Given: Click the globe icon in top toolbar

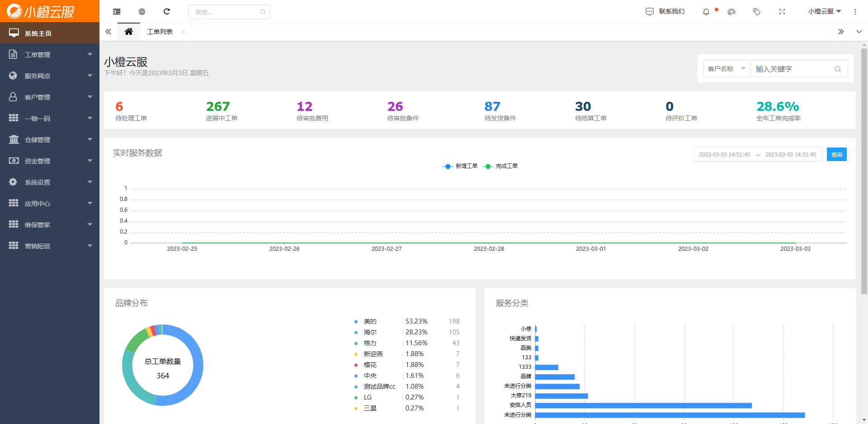Looking at the screenshot, I should [142, 12].
